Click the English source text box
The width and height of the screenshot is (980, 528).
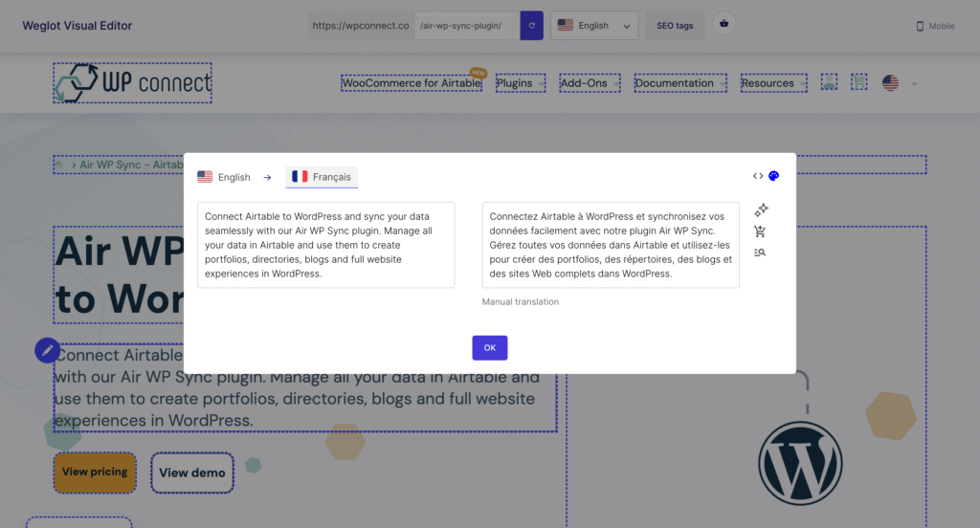click(x=325, y=245)
